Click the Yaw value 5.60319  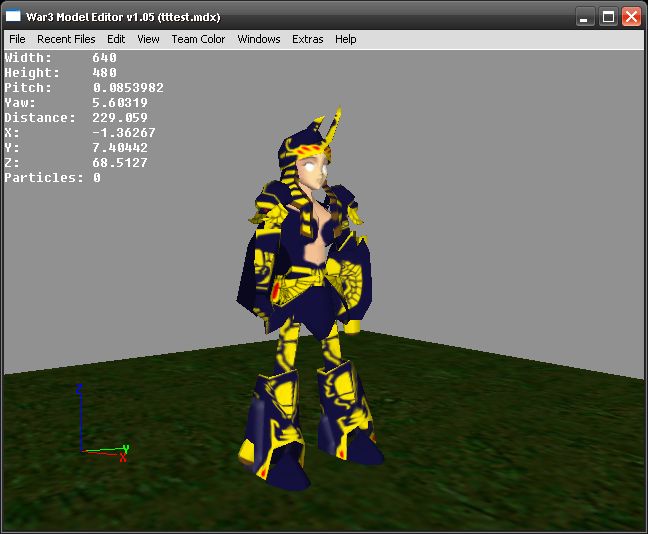120,103
